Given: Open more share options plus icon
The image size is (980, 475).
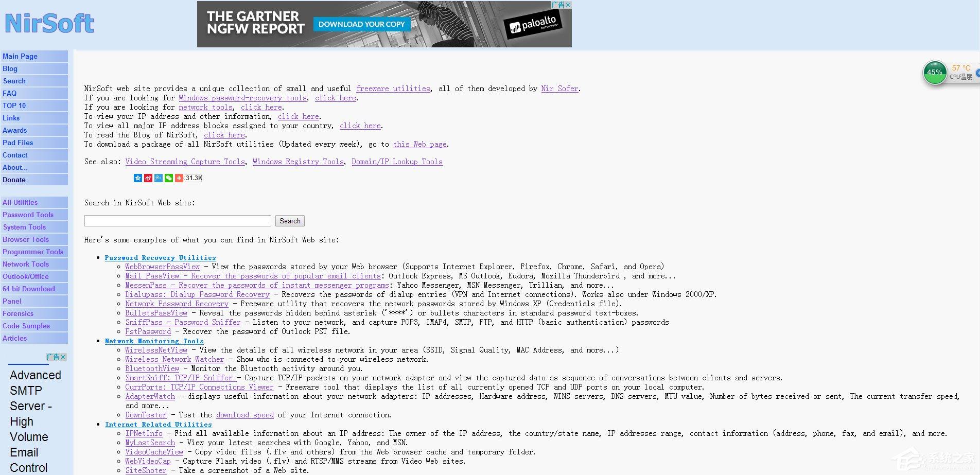Looking at the screenshot, I should click(x=179, y=178).
